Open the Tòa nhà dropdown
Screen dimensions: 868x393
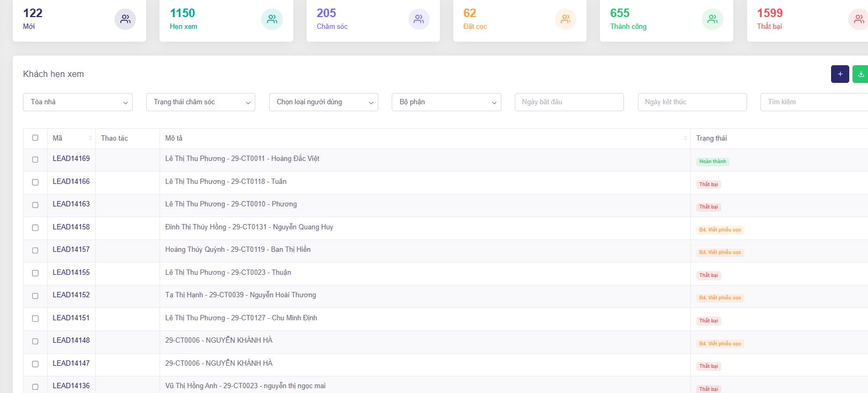click(x=78, y=102)
